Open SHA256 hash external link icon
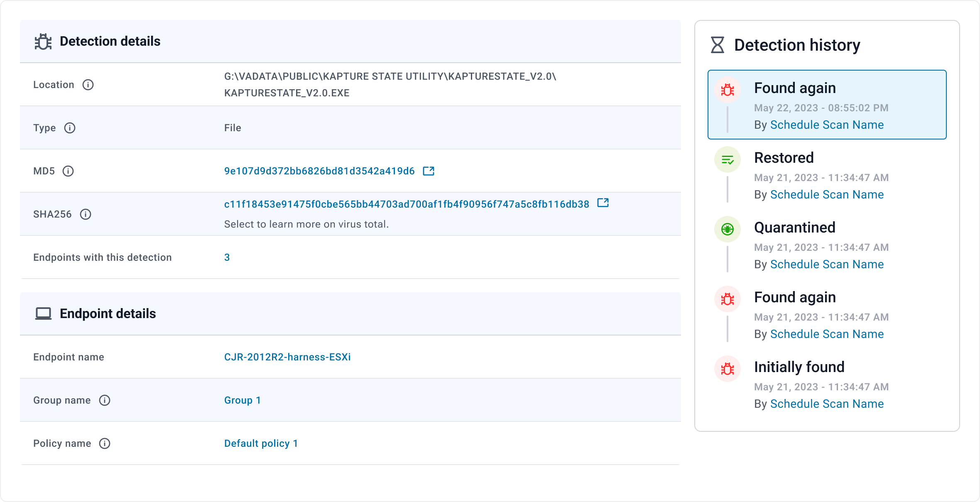Image resolution: width=980 pixels, height=502 pixels. pyautogui.click(x=603, y=203)
